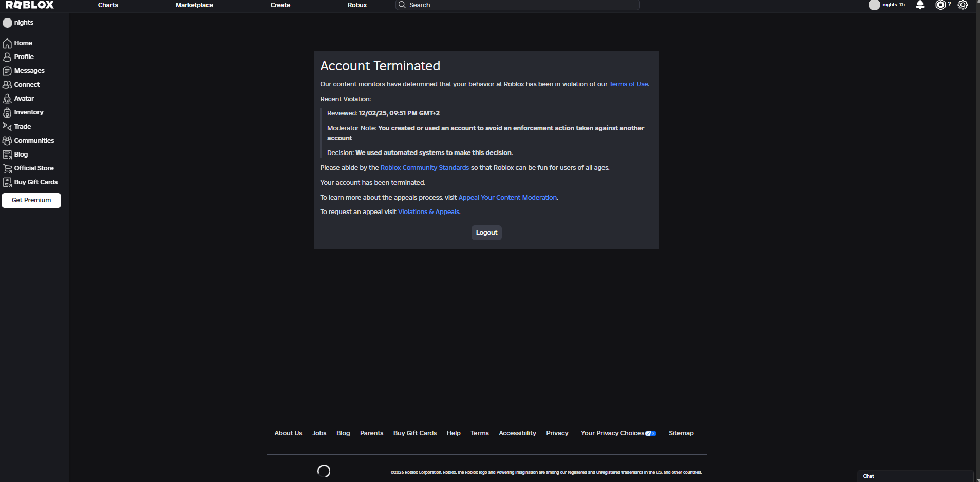Open the About Us footer link

click(x=288, y=433)
